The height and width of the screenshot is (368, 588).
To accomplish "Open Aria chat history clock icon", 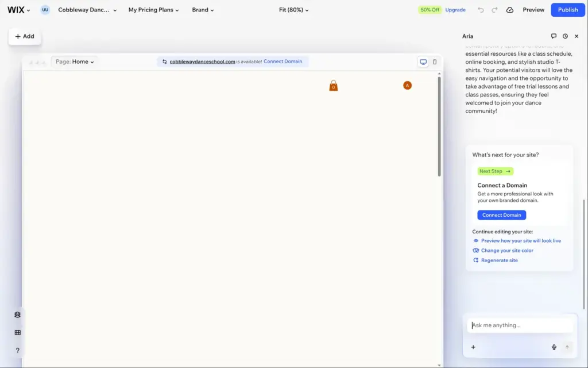I will (x=565, y=36).
